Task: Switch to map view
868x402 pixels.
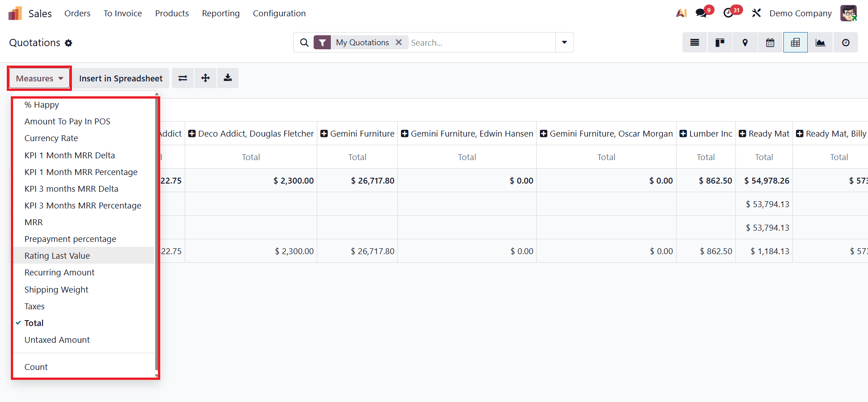Action: point(745,43)
